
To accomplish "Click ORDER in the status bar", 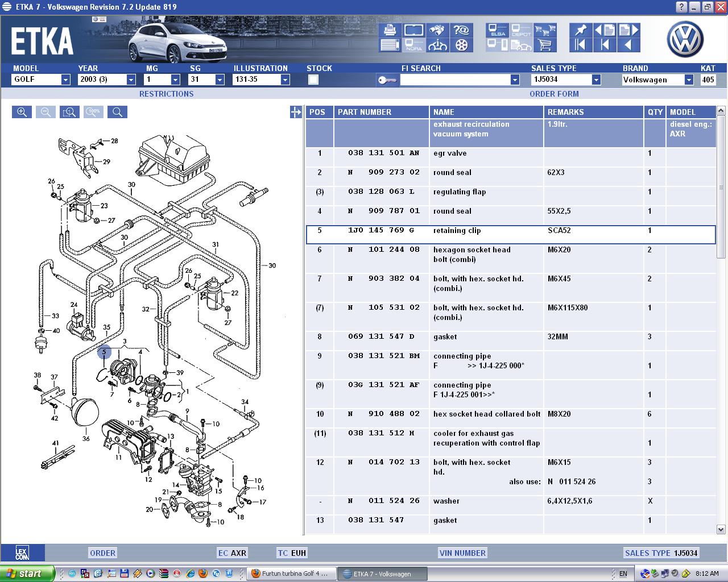I will tap(103, 553).
